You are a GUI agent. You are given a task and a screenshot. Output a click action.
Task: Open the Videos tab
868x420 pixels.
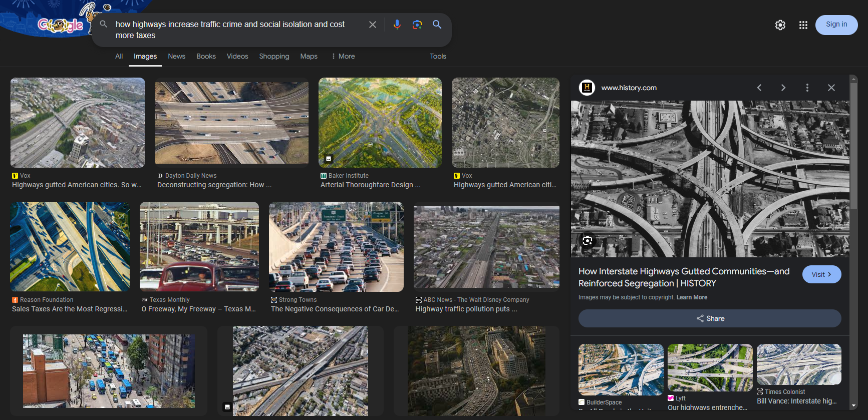(x=237, y=56)
